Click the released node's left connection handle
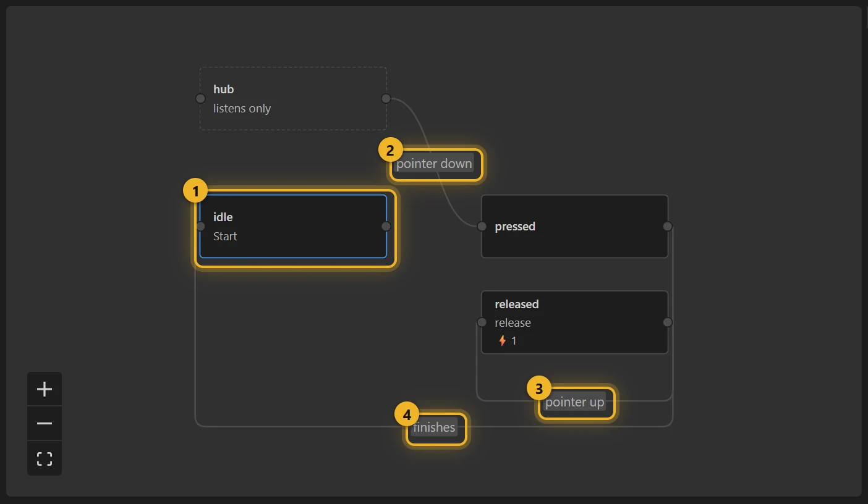This screenshot has width=868, height=504. 482,322
